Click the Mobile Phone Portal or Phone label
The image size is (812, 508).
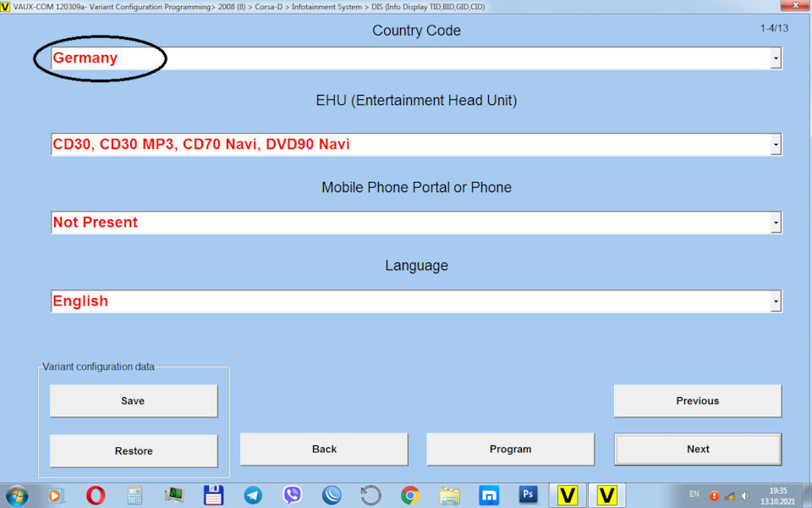(x=416, y=187)
